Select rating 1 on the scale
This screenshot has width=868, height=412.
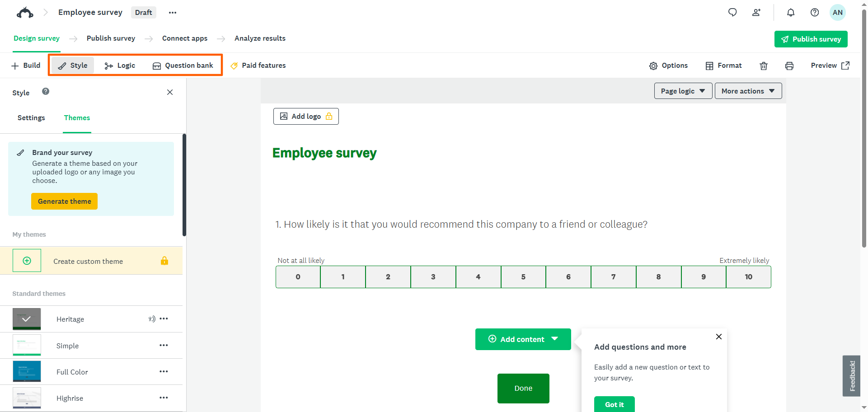point(343,277)
